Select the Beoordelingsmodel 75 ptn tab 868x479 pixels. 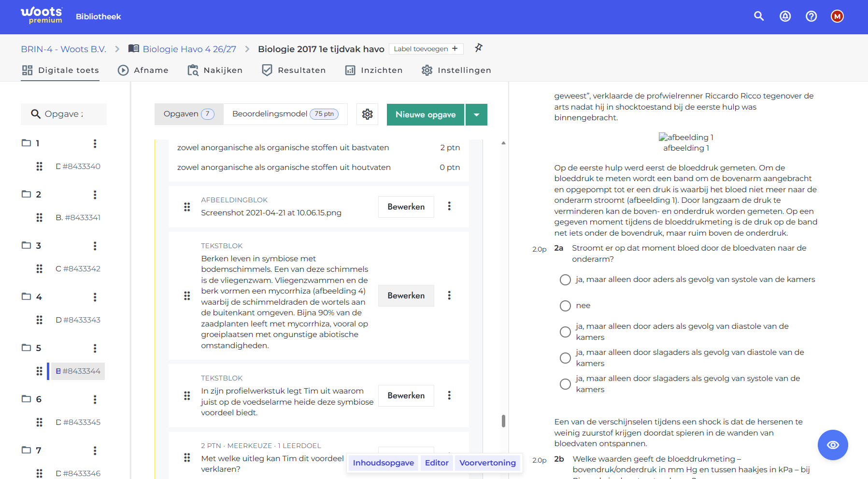point(285,114)
